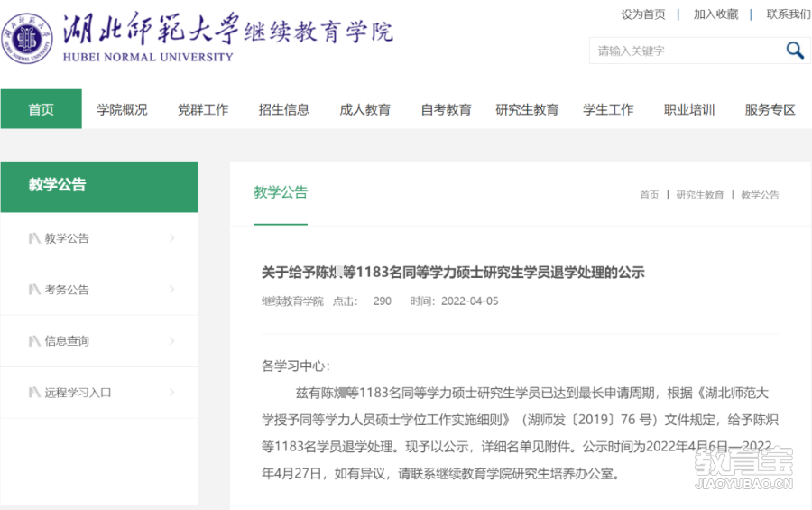Open the 招生信息 menu item

pos(284,109)
